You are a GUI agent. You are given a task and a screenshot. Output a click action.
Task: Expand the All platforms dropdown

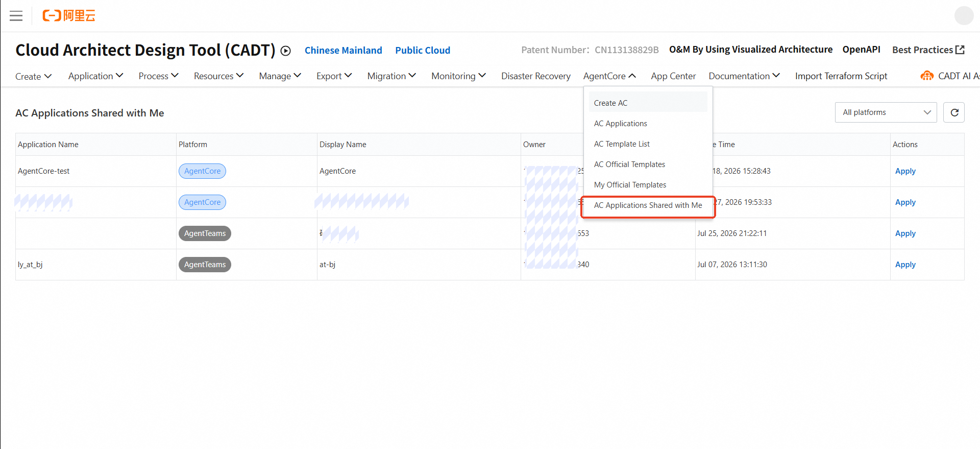tap(886, 112)
